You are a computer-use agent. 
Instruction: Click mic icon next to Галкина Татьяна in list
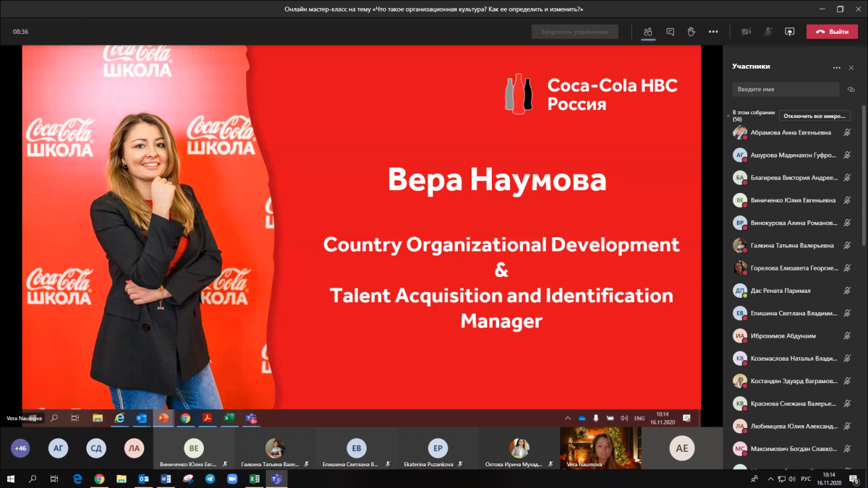tap(847, 245)
